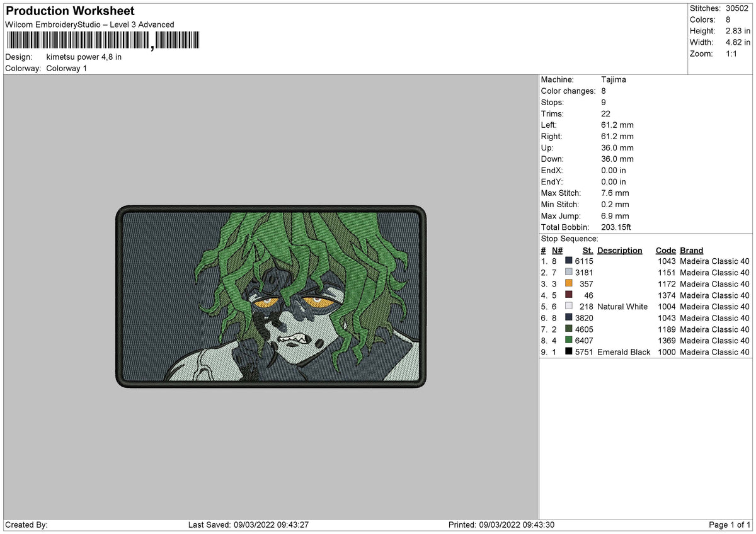Click the Natural White color swatch
The height and width of the screenshot is (534, 756).
(569, 306)
